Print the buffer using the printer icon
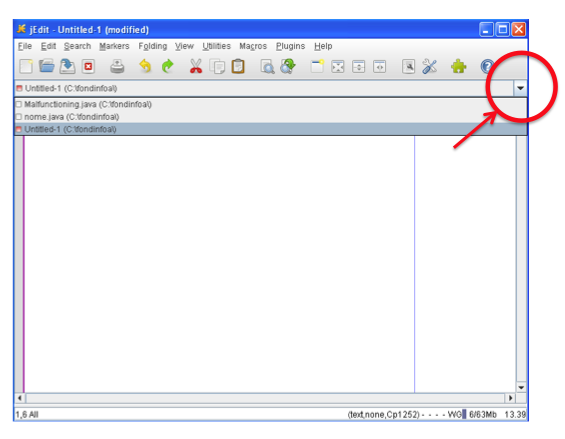The height and width of the screenshot is (439, 565). coord(117,67)
